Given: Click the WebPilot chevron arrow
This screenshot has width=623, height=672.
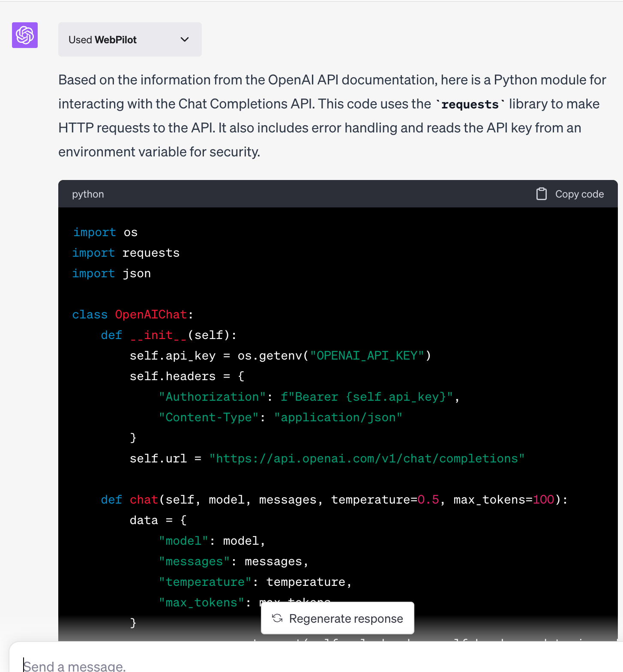Looking at the screenshot, I should coord(185,39).
